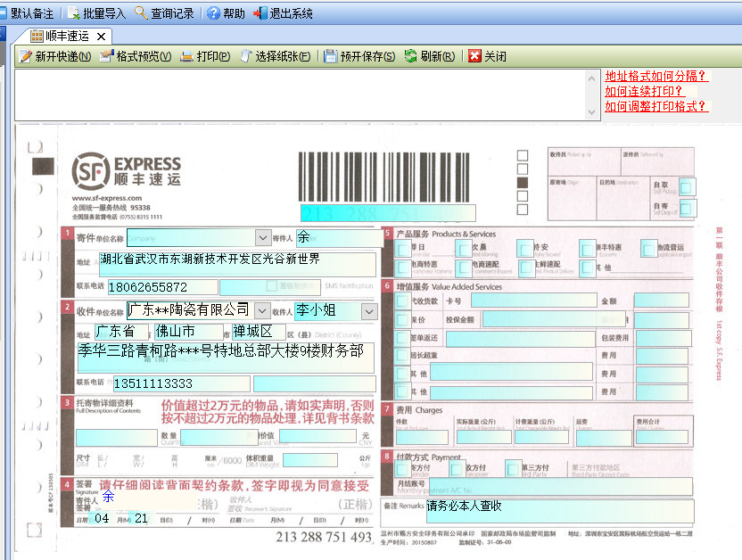Check the 电商速配 service box

[x=464, y=268]
